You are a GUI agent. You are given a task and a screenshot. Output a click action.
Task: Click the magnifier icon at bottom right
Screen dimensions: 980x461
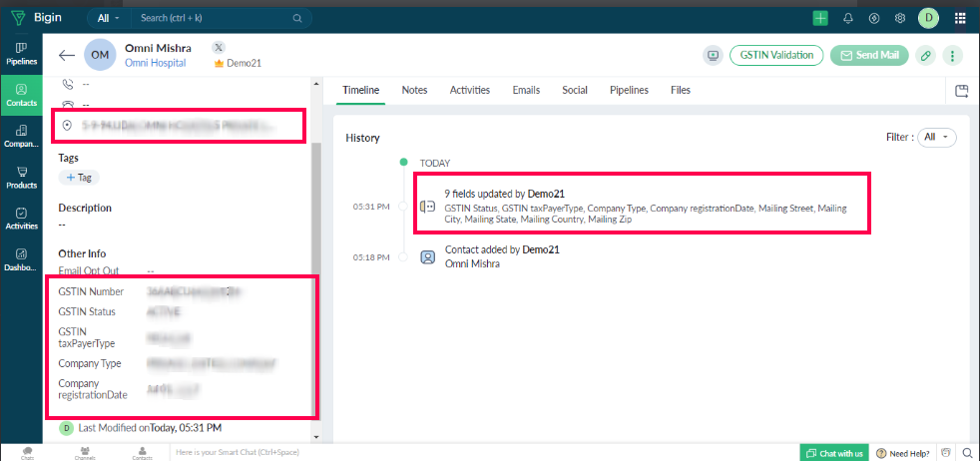click(x=967, y=453)
